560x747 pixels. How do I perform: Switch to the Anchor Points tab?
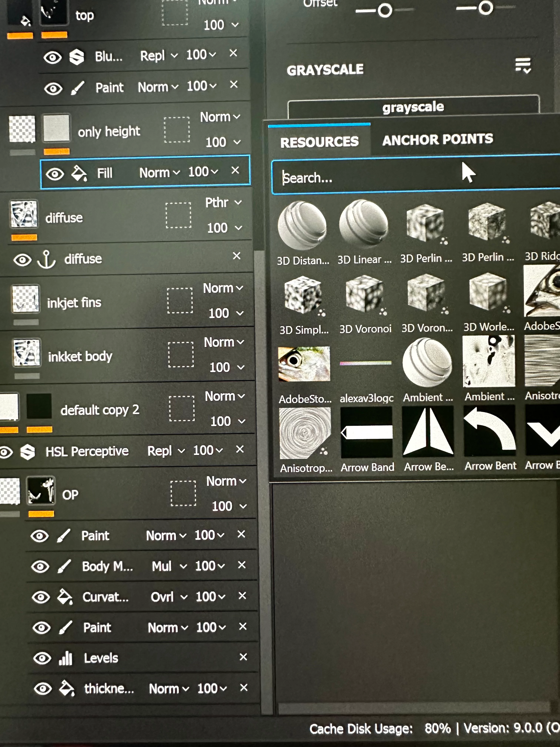[437, 140]
